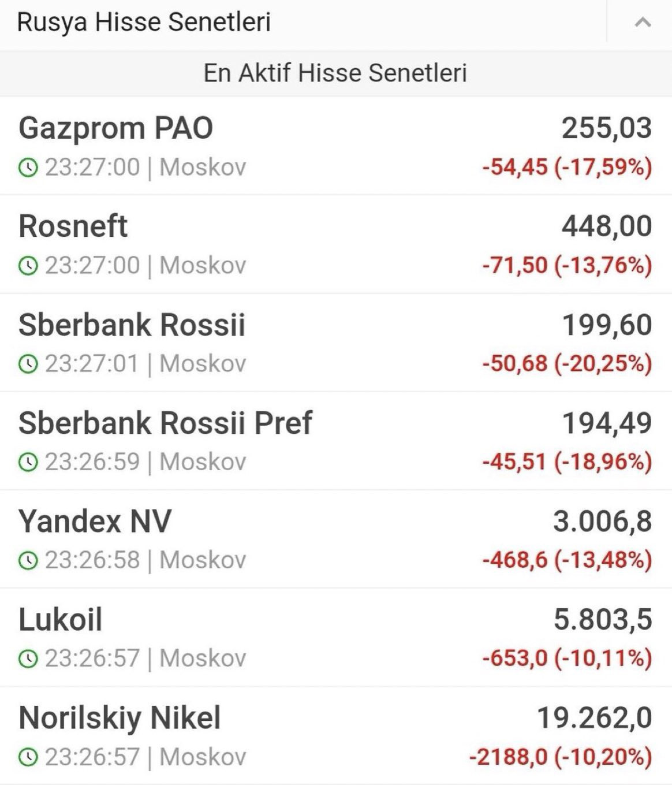Collapse the Rusya Hisse Senetleri section chevron
The image size is (672, 785).
[643, 23]
